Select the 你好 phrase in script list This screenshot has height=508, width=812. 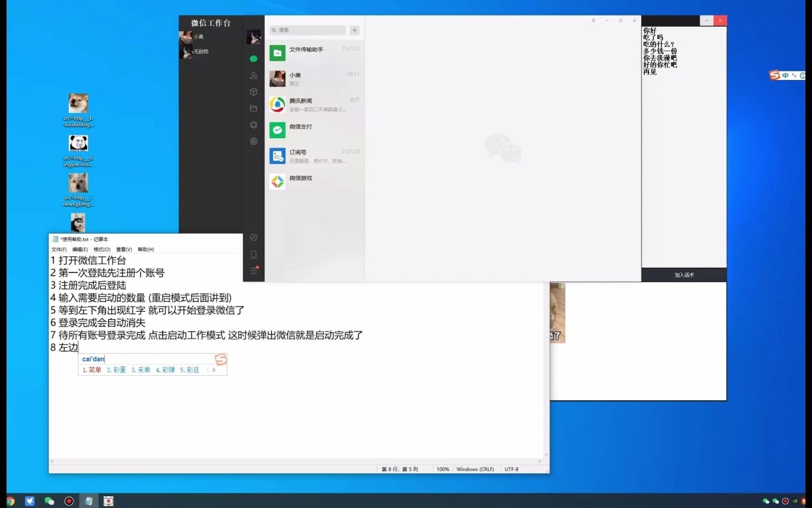click(650, 31)
